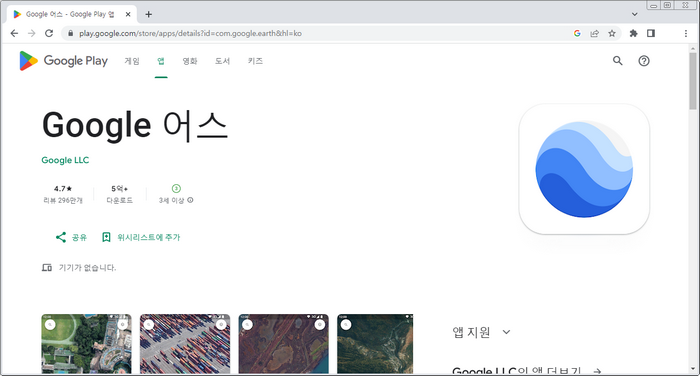This screenshot has height=376, width=700.
Task: Click the 공유 share button
Action: [x=71, y=237]
